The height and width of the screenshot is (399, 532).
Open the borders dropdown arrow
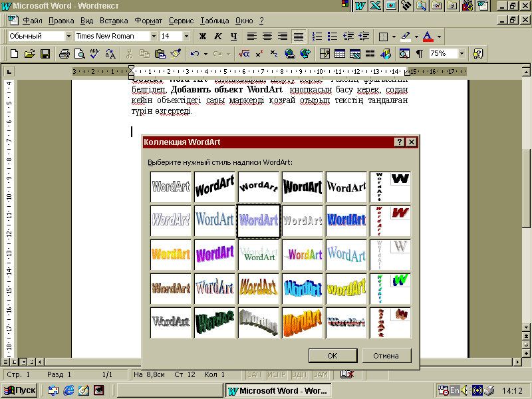pos(394,37)
